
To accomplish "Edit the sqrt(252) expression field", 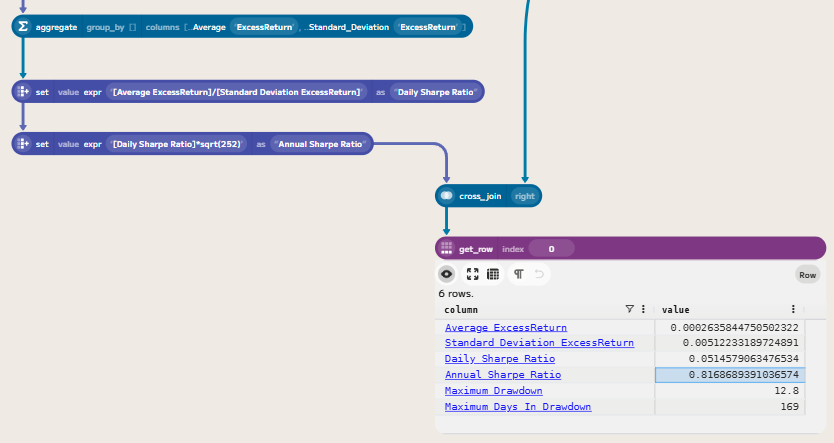I will [x=177, y=144].
